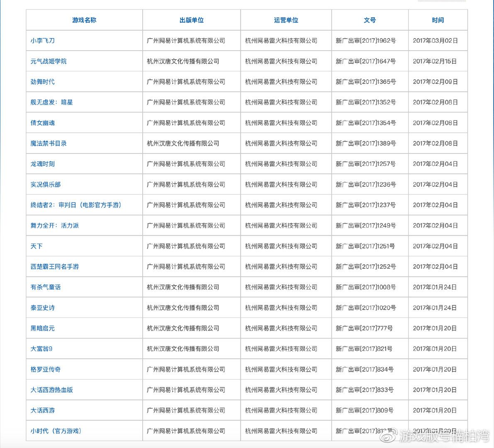The image size is (494, 448).
Task: Select approval number 新广出审[2017]1008号
Action: 366,287
